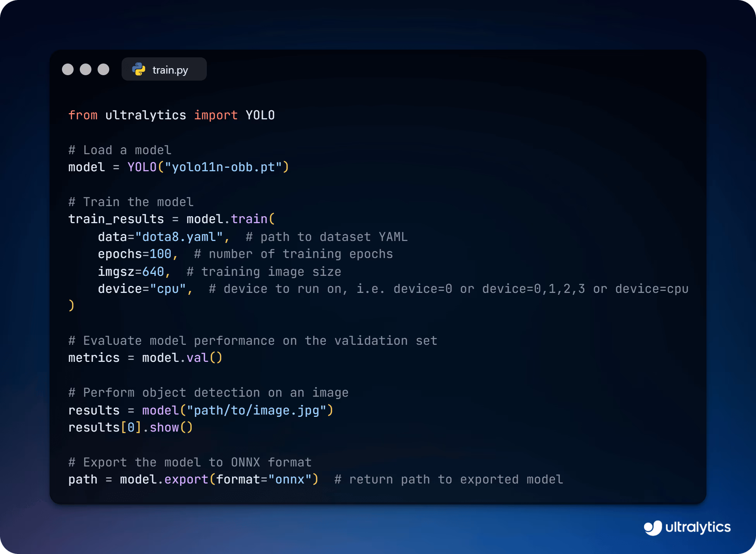
Task: Click the show() method call
Action: (171, 427)
